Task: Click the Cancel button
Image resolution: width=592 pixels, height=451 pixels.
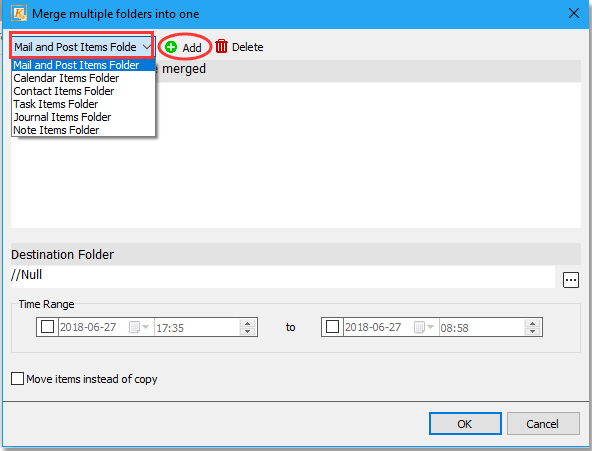Action: [543, 423]
